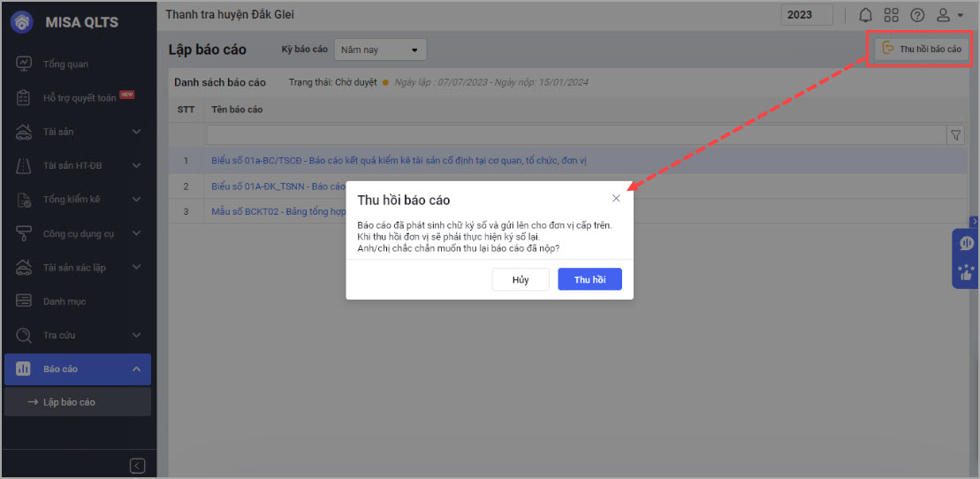The width and height of the screenshot is (980, 479).
Task: Open the user account menu
Action: click(949, 15)
